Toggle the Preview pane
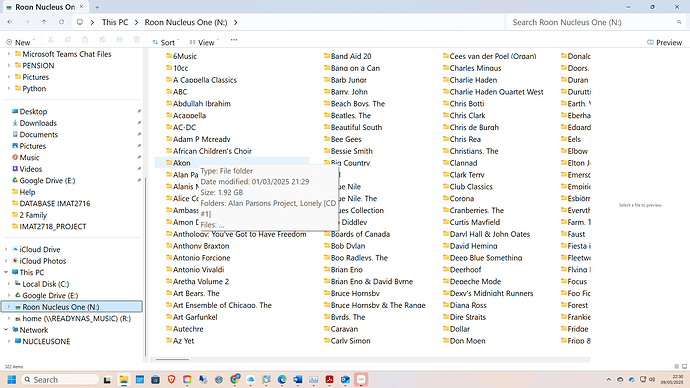 click(x=664, y=42)
